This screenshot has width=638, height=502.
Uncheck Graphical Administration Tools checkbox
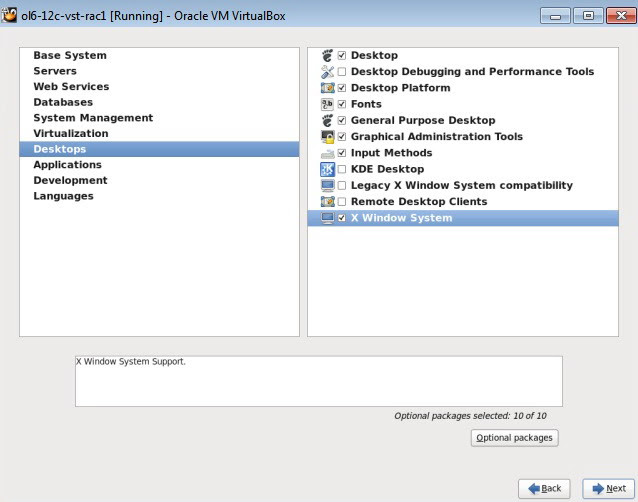[342, 137]
